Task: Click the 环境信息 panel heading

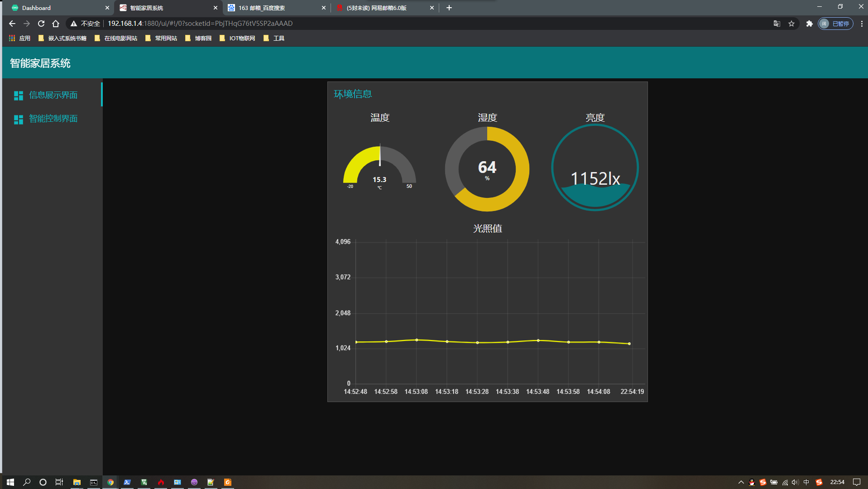Action: pos(353,94)
